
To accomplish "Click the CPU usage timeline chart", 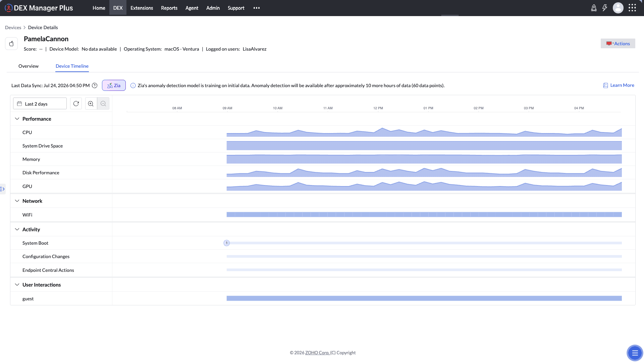I will click(x=424, y=132).
